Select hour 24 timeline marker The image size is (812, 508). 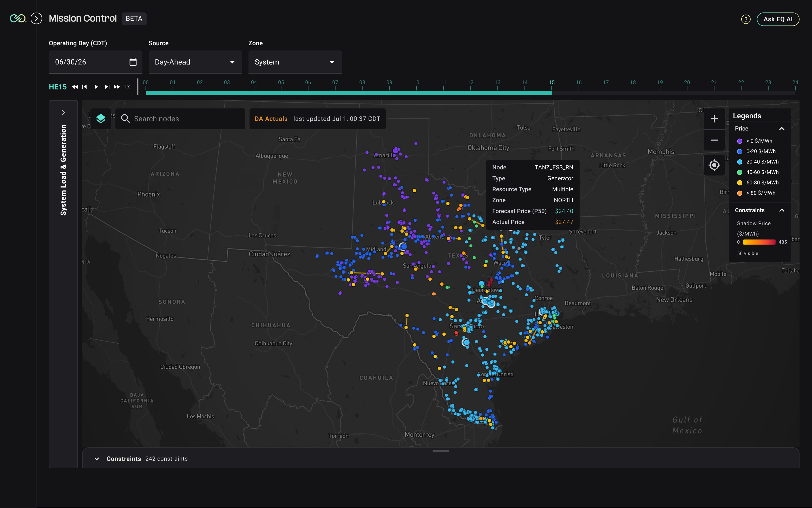tap(795, 82)
